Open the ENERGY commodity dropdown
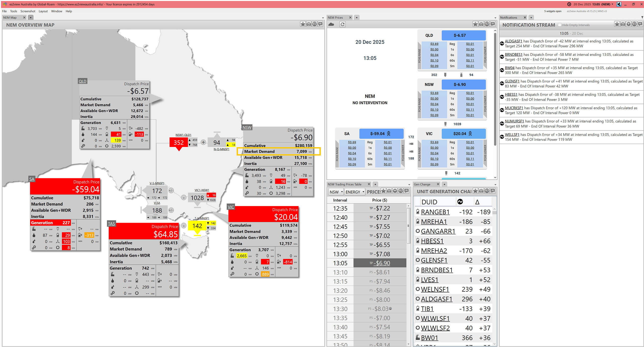This screenshot has width=644, height=347. click(x=355, y=192)
